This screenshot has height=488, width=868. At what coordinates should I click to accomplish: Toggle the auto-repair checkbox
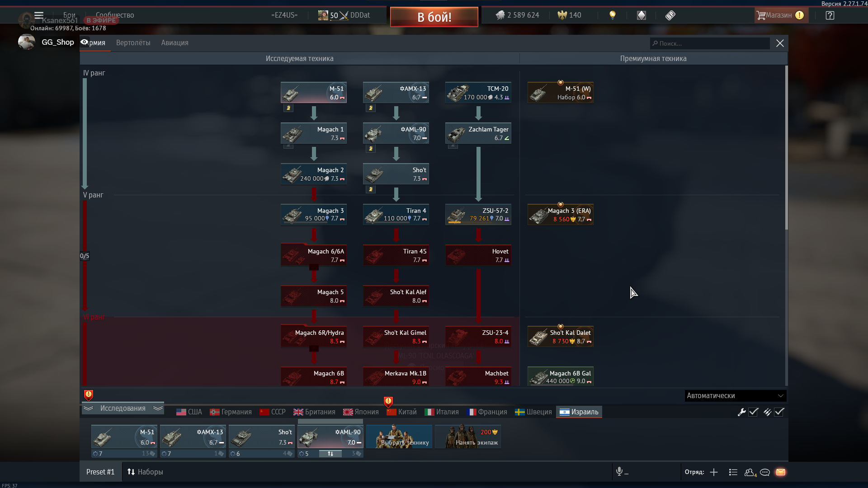pos(753,412)
